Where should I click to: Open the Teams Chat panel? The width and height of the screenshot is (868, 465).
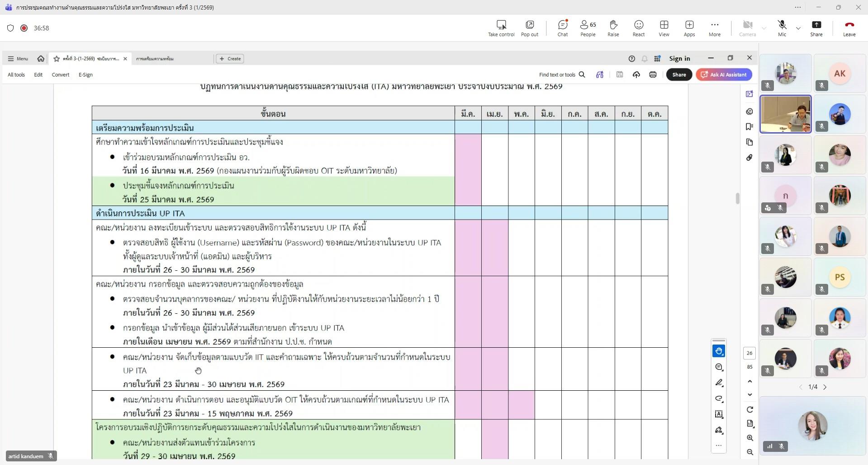pyautogui.click(x=562, y=28)
